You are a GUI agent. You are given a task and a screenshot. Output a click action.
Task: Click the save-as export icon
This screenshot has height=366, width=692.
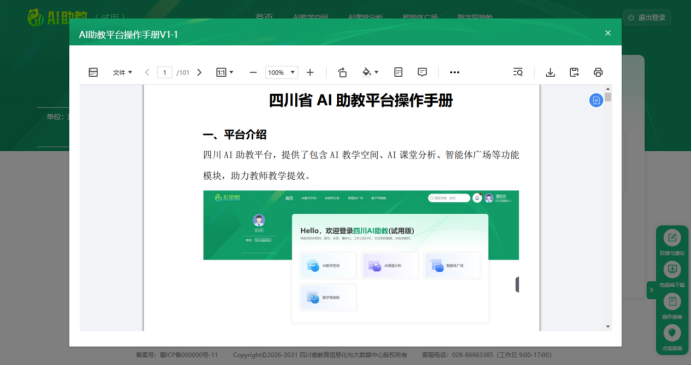(574, 72)
